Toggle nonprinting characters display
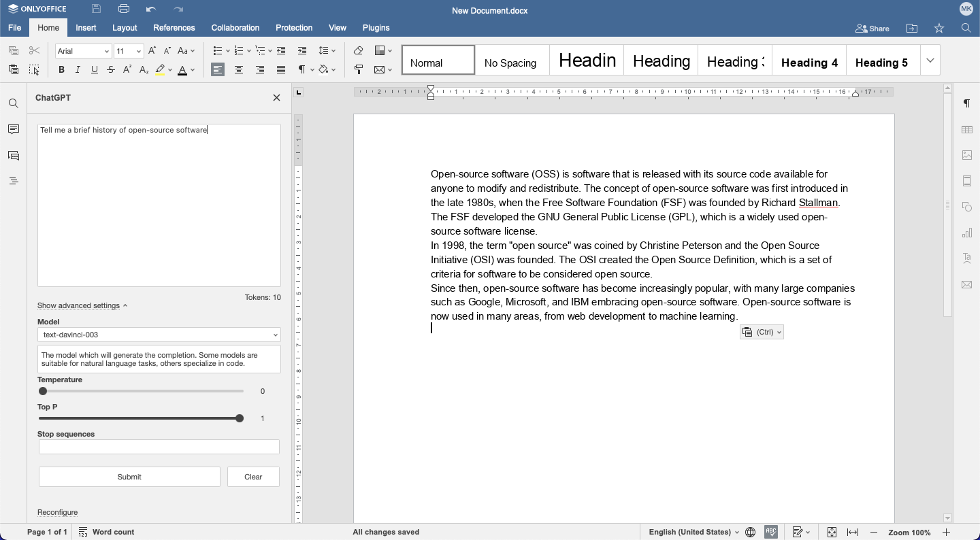This screenshot has width=980, height=540. click(301, 69)
